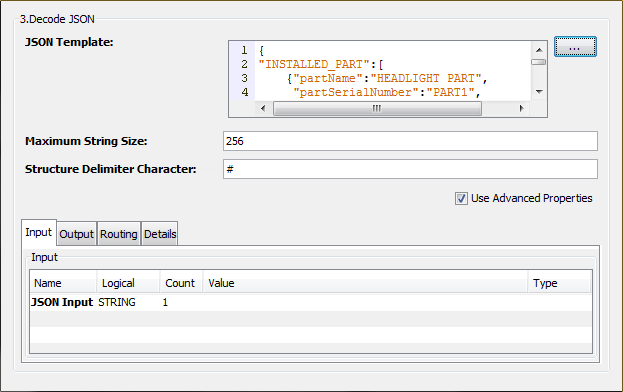This screenshot has width=623, height=392.
Task: Click the Type column header
Action: 559,283
